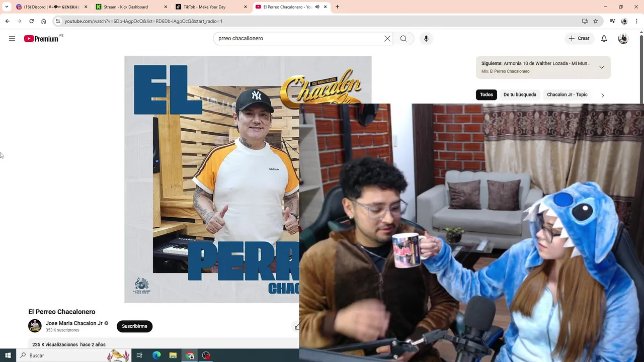The image size is (644, 362).
Task: Open Task View from the taskbar
Action: coord(139,355)
